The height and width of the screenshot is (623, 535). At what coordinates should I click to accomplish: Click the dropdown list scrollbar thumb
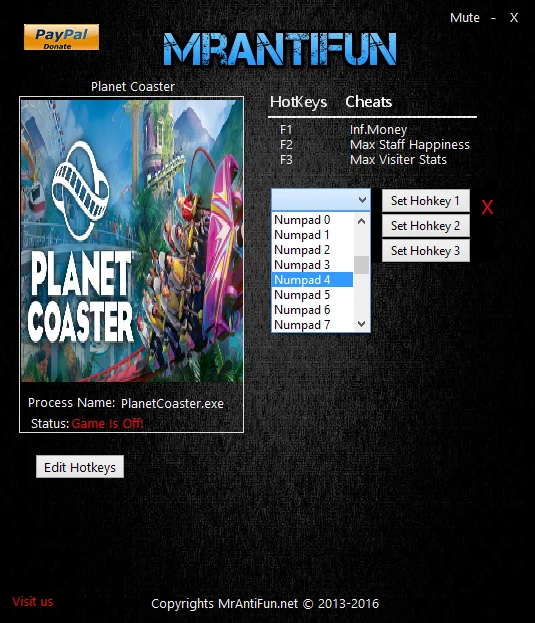[x=361, y=265]
